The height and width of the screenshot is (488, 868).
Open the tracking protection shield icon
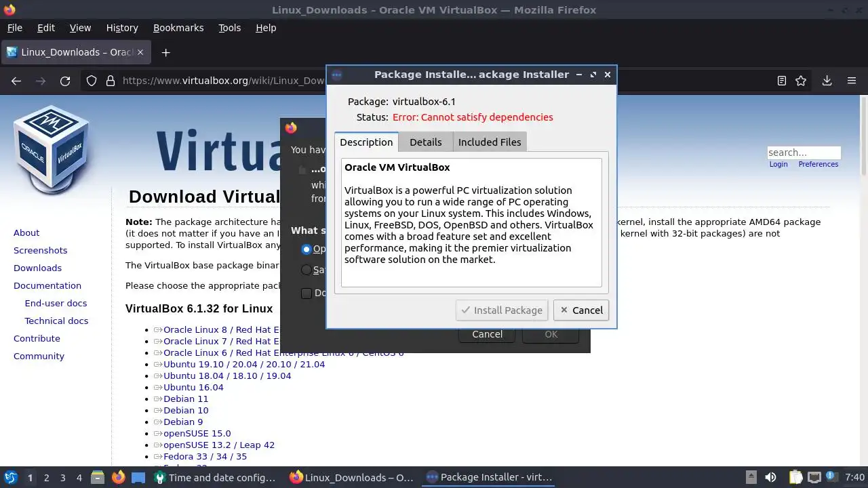(x=92, y=81)
